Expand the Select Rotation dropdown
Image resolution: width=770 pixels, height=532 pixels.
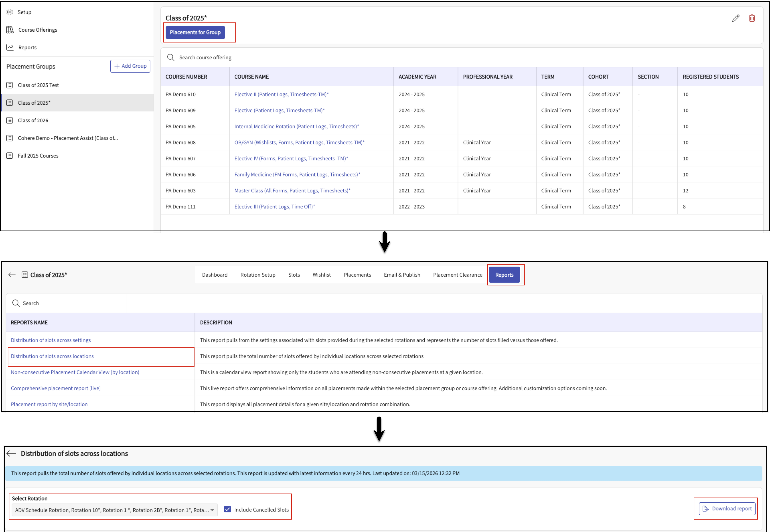[x=114, y=510]
